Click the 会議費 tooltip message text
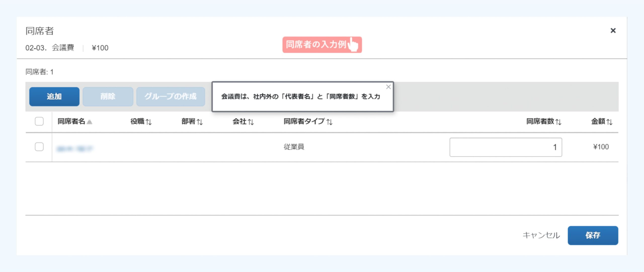Screen dimensions: 644x272 tap(300, 97)
